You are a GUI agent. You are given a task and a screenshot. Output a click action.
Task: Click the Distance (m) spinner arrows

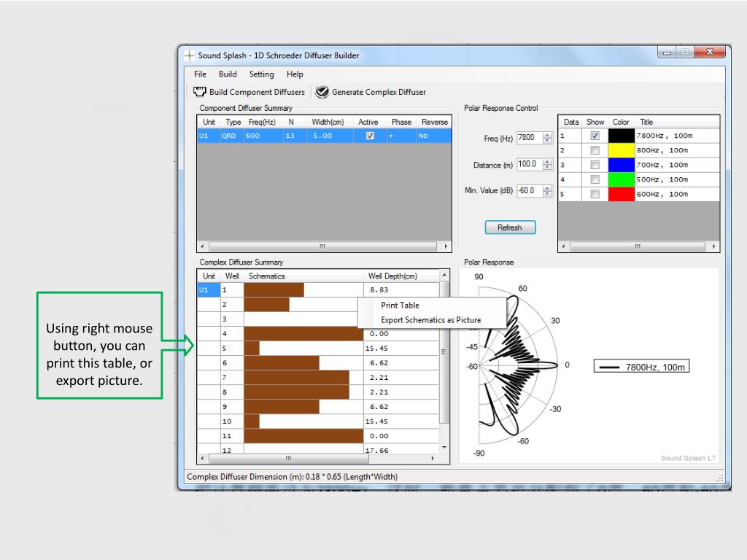548,164
